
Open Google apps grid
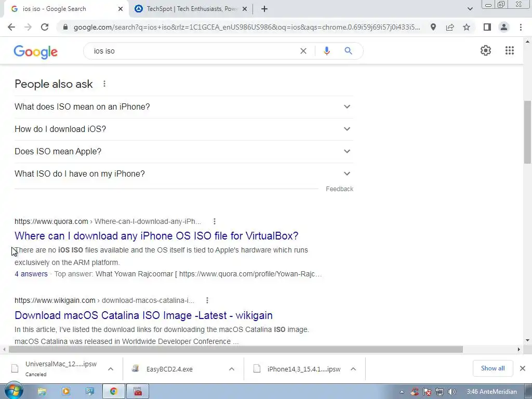510,50
